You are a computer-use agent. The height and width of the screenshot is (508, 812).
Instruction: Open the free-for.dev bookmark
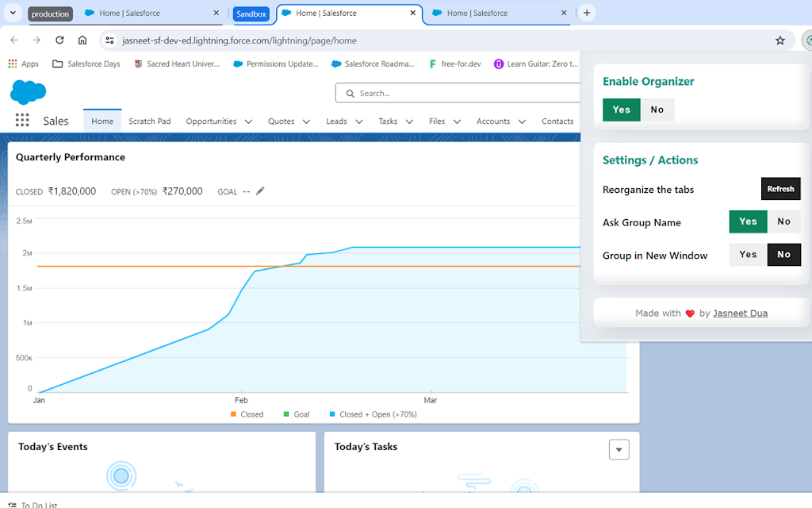(455, 63)
